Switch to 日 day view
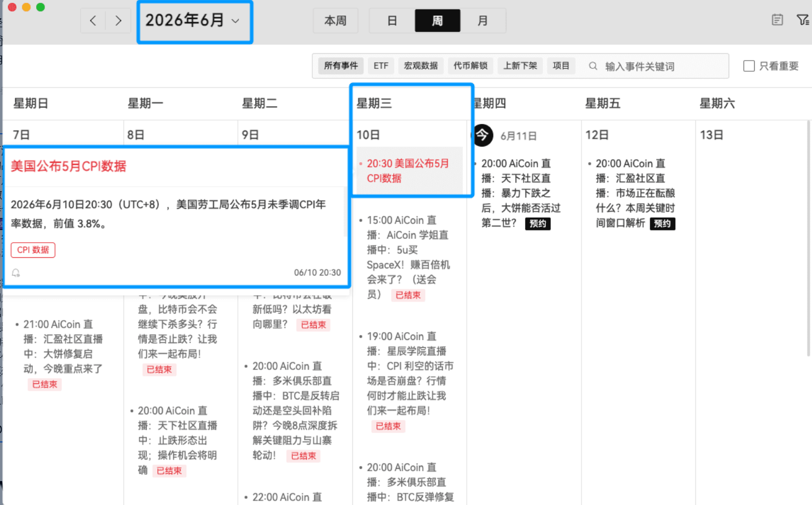Image resolution: width=812 pixels, height=505 pixels. point(392,21)
